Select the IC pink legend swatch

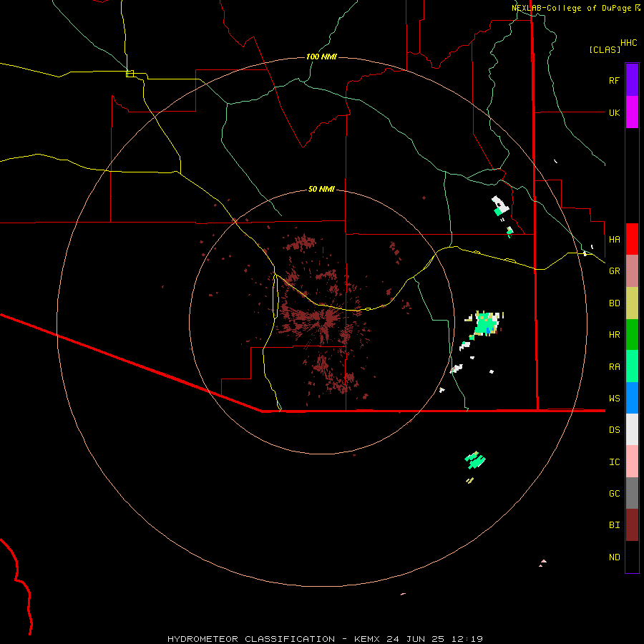click(x=632, y=462)
